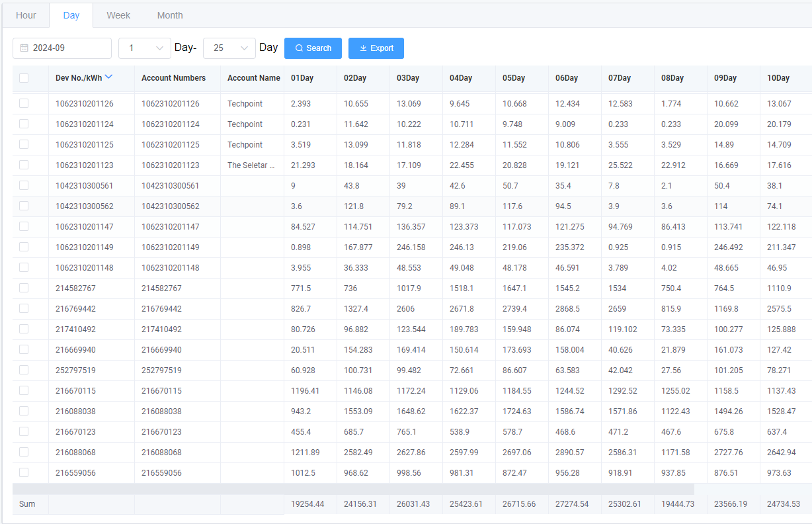The height and width of the screenshot is (524, 812).
Task: Select the checkbox for device 216670115
Action: tap(24, 390)
